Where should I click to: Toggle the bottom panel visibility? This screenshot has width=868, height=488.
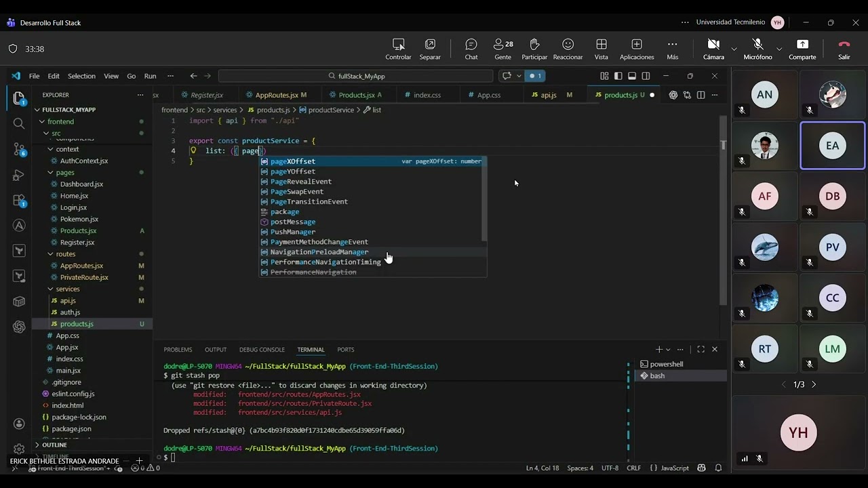click(x=632, y=76)
